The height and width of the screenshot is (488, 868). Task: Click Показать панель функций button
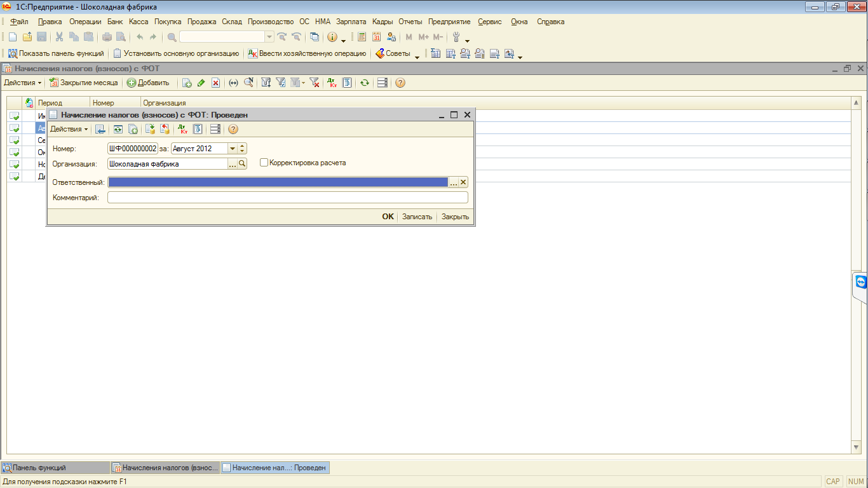click(56, 53)
